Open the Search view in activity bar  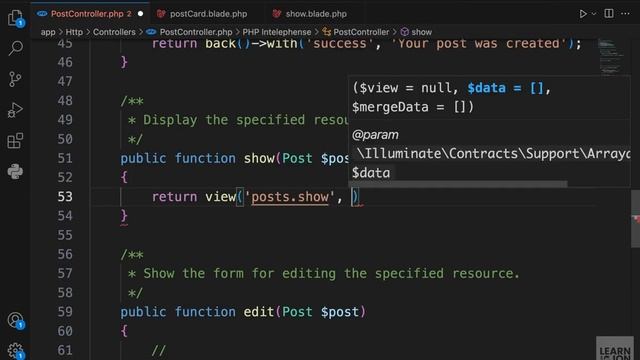point(15,48)
